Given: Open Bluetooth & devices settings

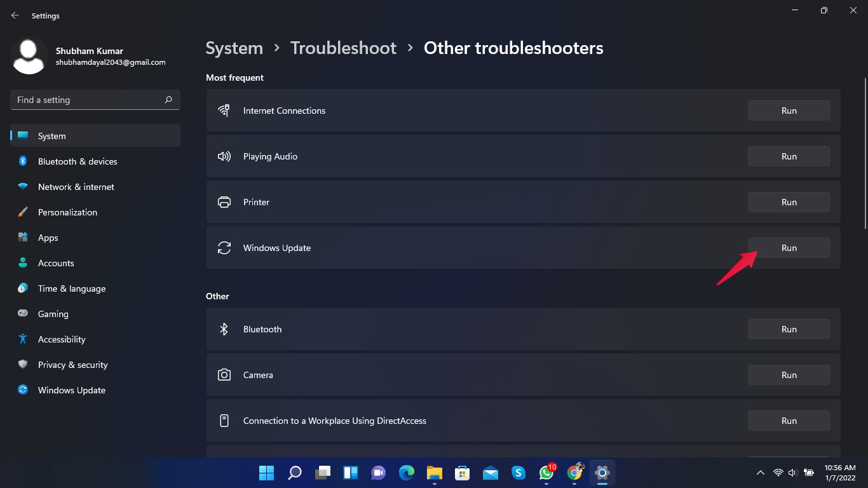Looking at the screenshot, I should pos(77,161).
